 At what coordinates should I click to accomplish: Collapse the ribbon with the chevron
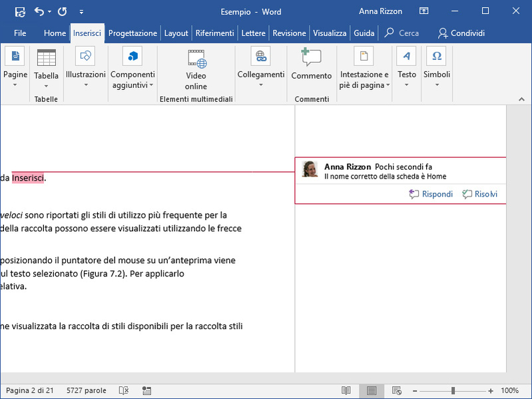[522, 99]
